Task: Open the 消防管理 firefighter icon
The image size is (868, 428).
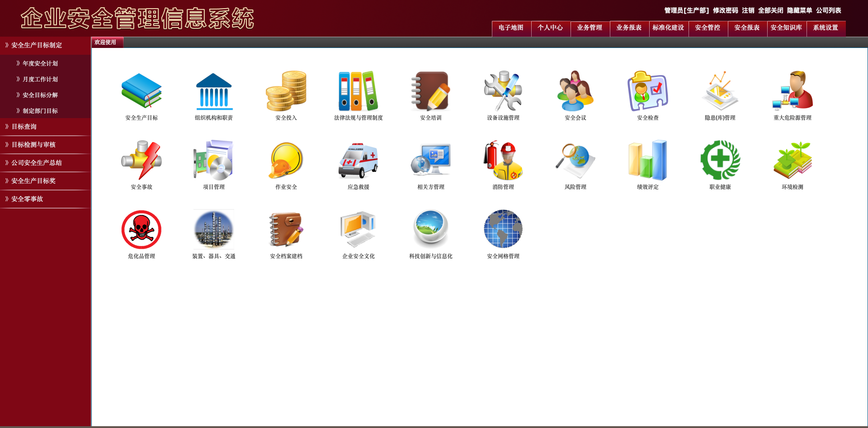Action: click(x=503, y=161)
